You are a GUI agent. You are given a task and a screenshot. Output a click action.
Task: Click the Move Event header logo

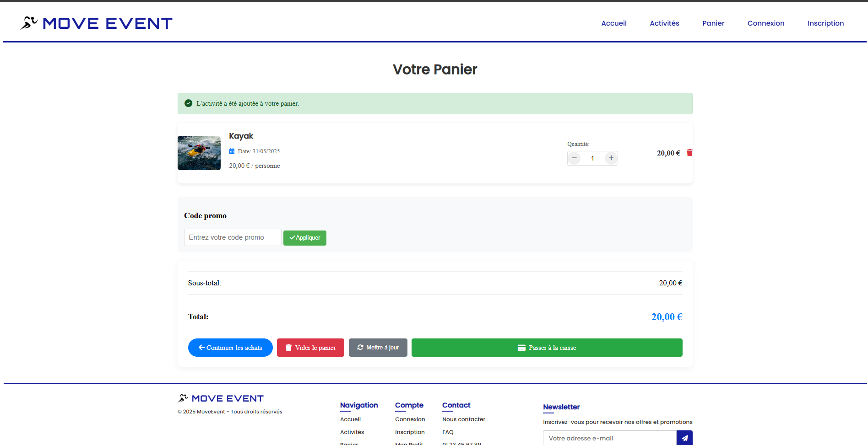click(x=97, y=23)
